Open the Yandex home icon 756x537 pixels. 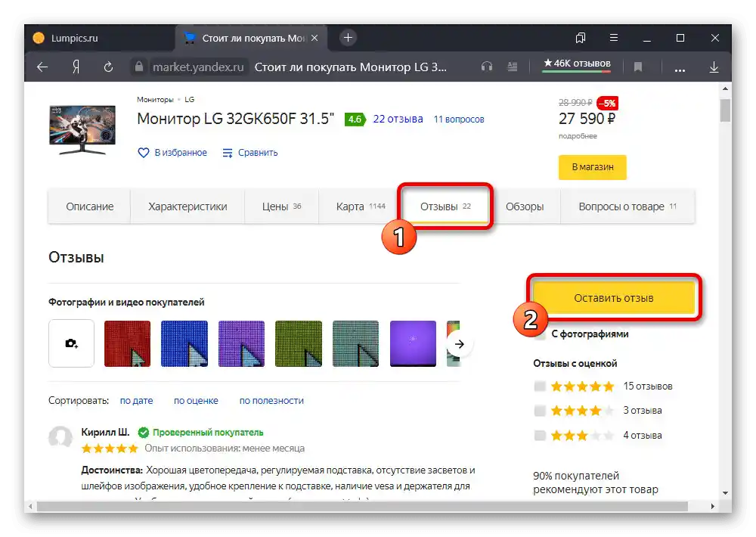[76, 67]
